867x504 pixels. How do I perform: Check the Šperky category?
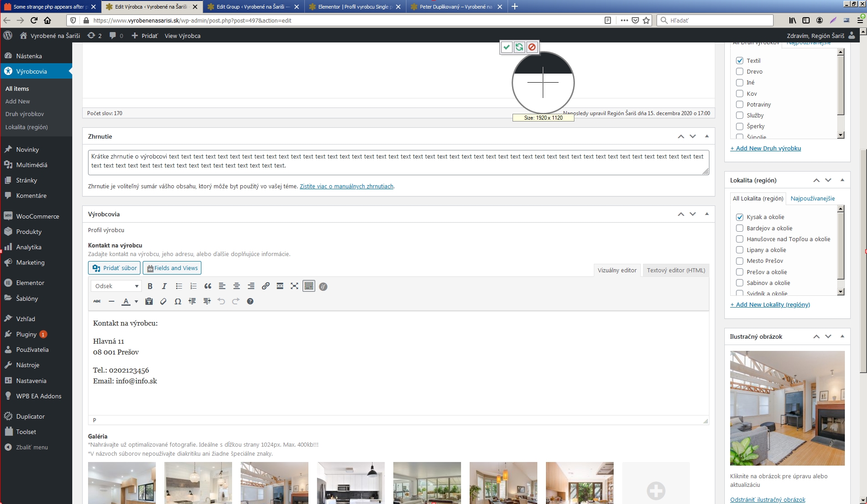point(740,126)
